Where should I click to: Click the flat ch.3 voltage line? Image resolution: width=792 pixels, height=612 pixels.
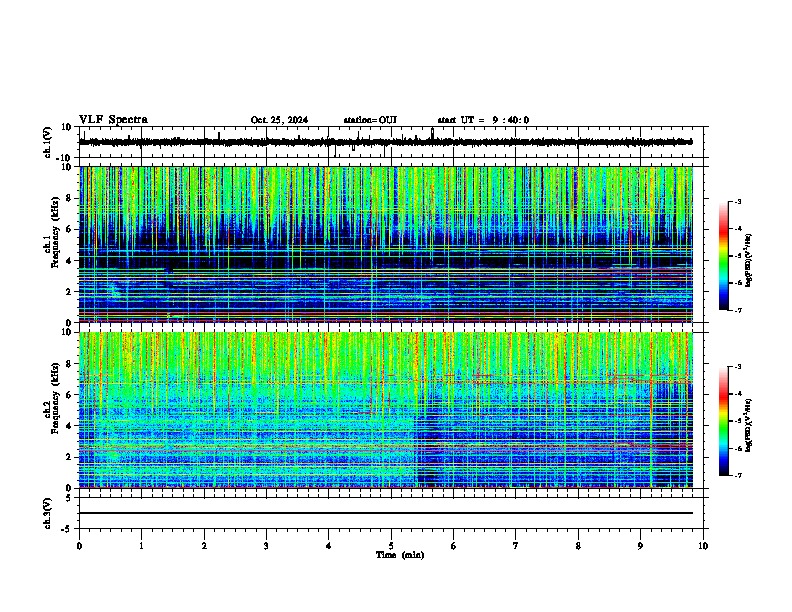click(x=386, y=513)
